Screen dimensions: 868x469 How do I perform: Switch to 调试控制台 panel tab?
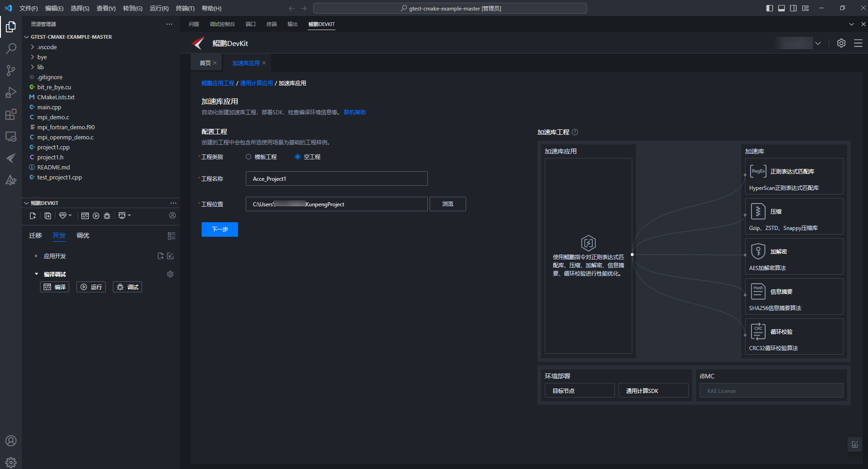click(x=222, y=24)
